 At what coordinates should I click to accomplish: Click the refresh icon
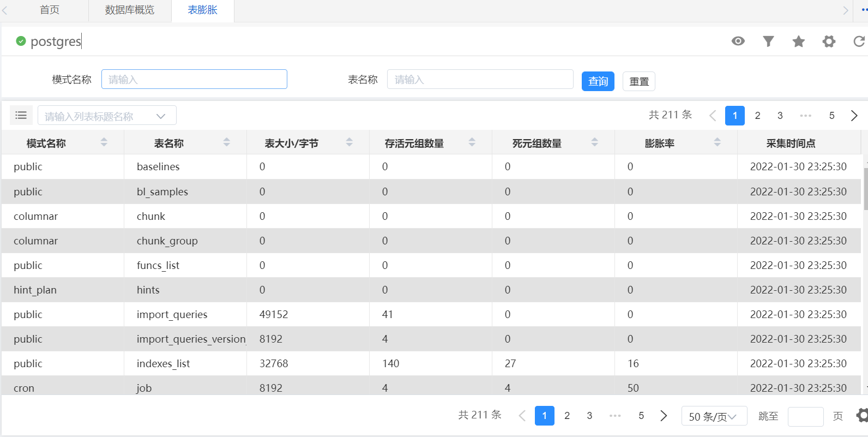pyautogui.click(x=859, y=41)
